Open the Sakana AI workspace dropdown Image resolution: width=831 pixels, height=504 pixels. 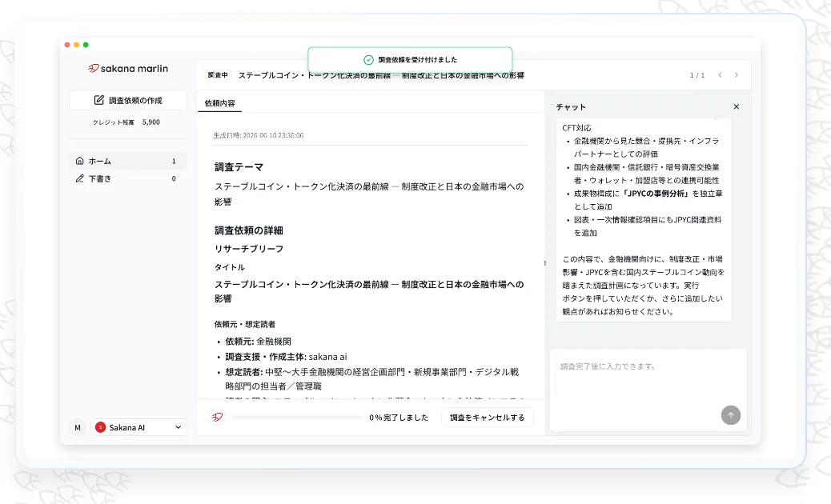coord(138,427)
